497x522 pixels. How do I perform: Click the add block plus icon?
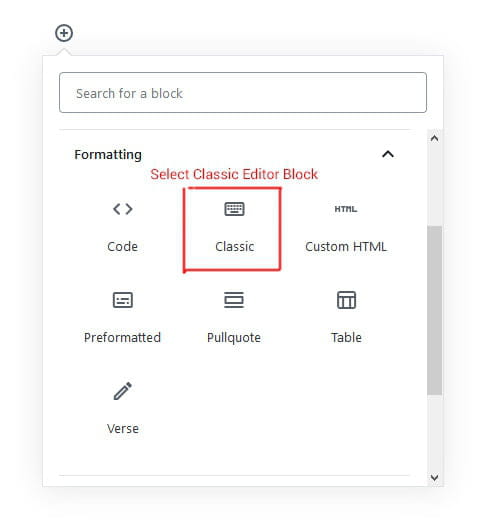click(x=64, y=33)
